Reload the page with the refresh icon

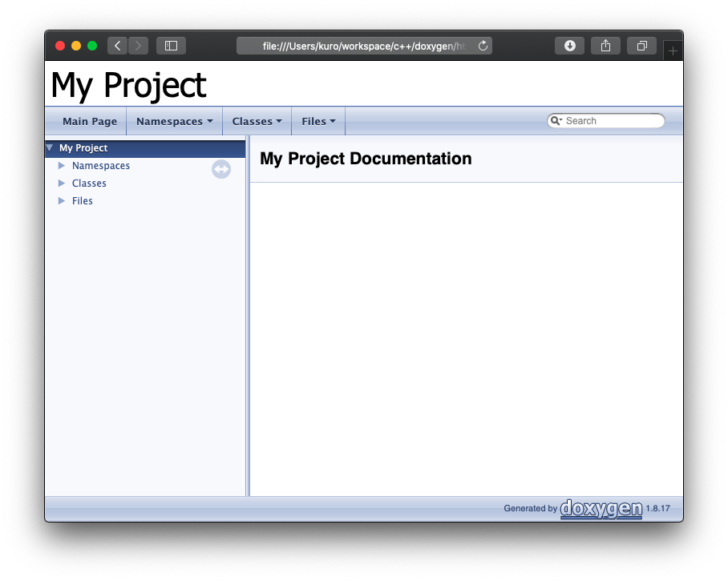coord(483,46)
